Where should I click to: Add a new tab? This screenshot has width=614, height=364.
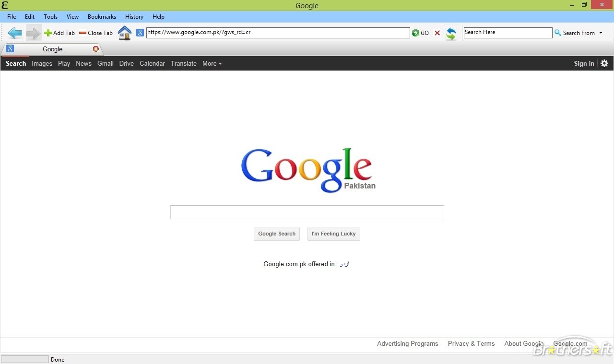click(59, 33)
